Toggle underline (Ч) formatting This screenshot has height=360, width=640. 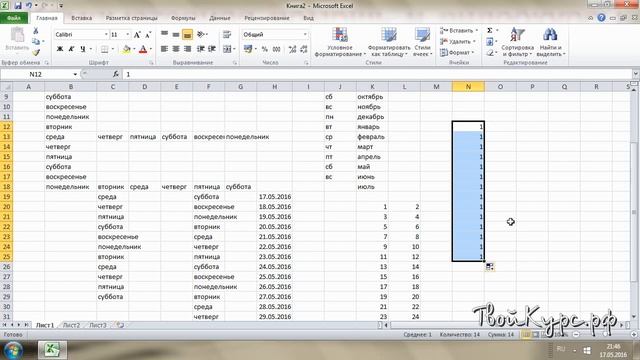point(83,49)
